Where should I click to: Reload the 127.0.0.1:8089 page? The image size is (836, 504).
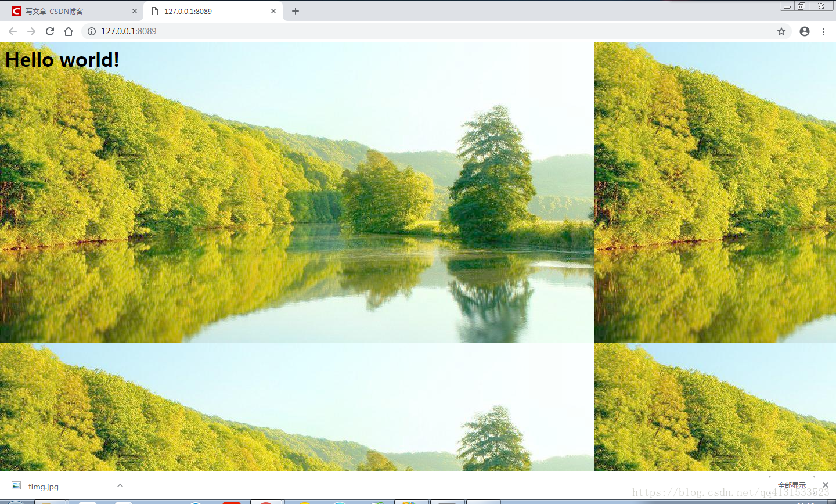tap(50, 31)
